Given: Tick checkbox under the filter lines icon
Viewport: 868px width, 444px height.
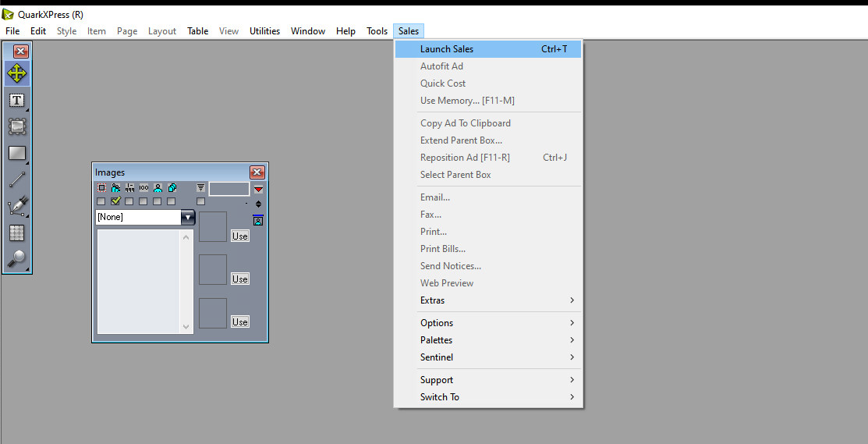Looking at the screenshot, I should point(200,201).
